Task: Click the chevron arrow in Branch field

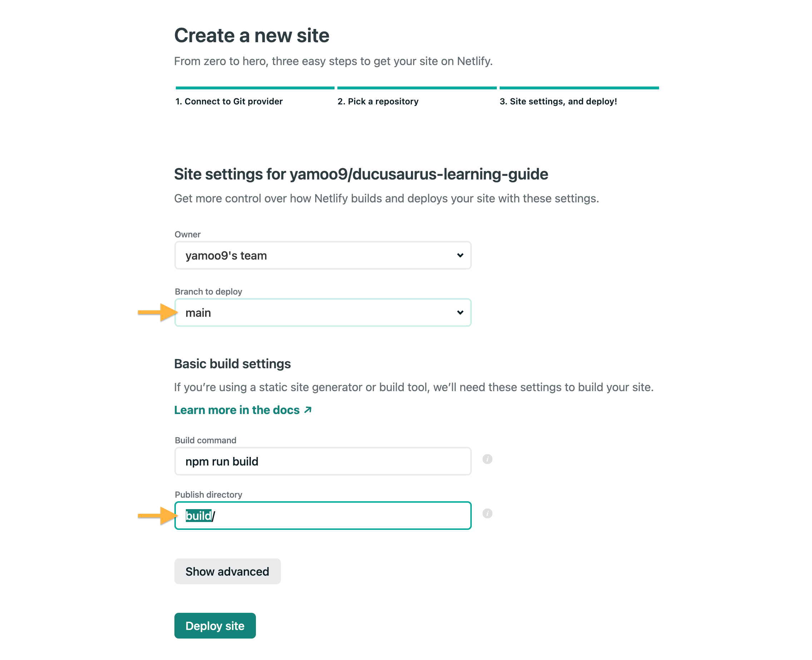Action: [x=460, y=312]
